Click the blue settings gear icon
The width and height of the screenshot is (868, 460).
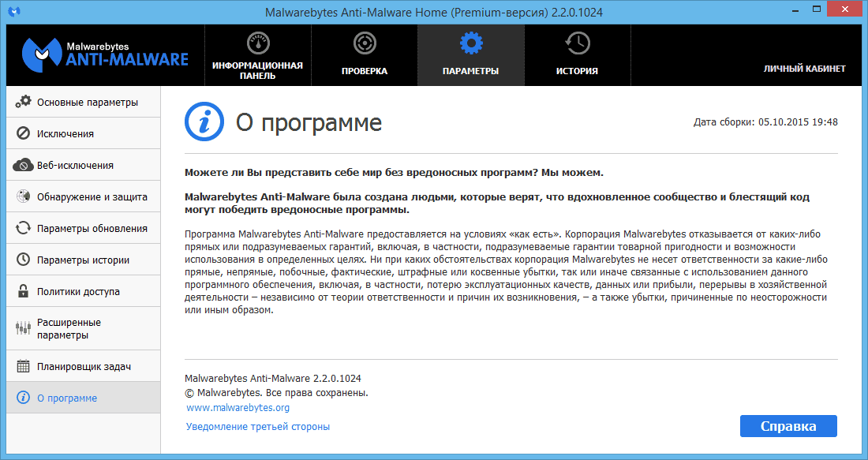470,43
